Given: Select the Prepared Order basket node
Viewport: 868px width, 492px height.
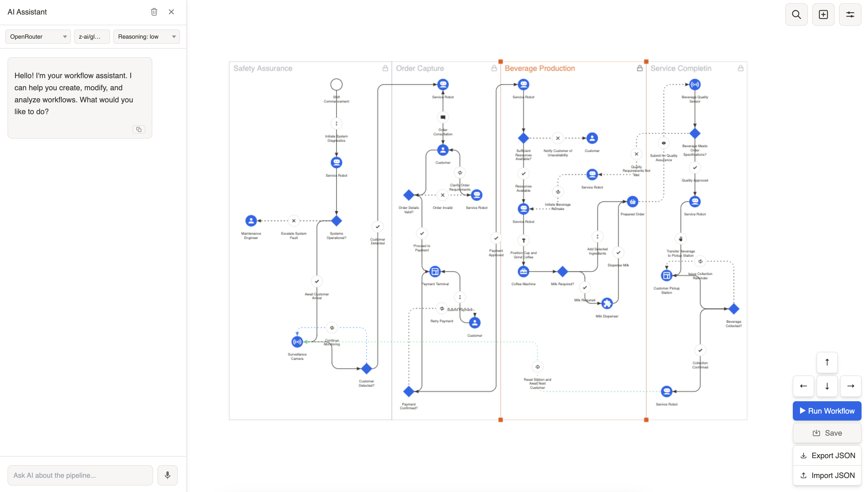Looking at the screenshot, I should [632, 202].
